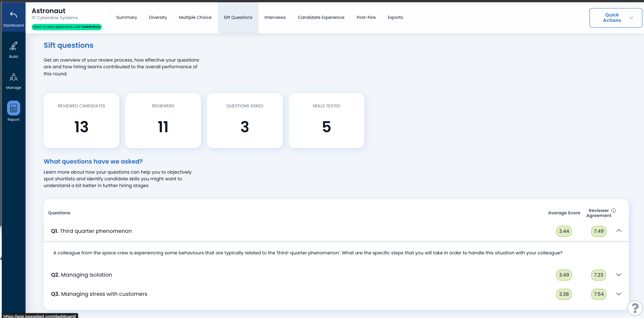The image size is (644, 318).
Task: Open the help question mark icon
Action: [635, 308]
